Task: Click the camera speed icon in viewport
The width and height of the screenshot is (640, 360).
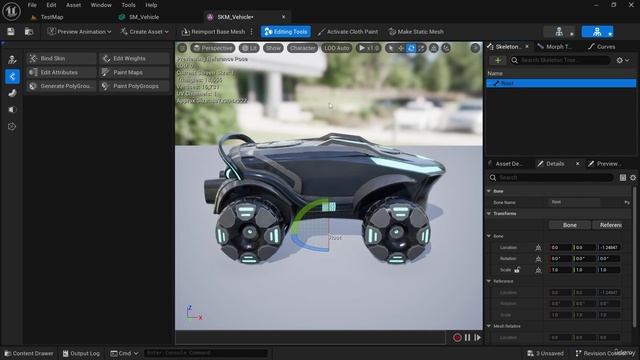Action: (446, 48)
